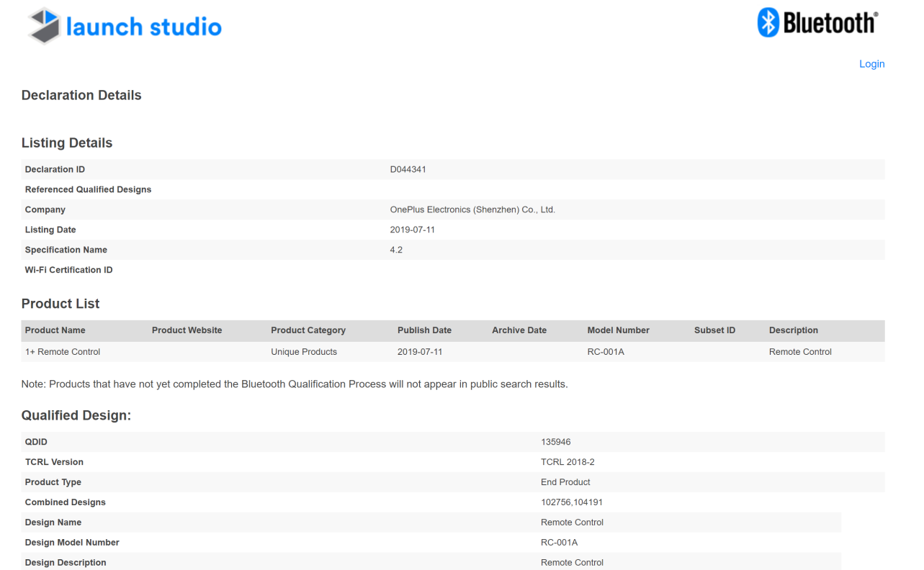Click the Product Name column header
924x570 pixels.
[55, 330]
